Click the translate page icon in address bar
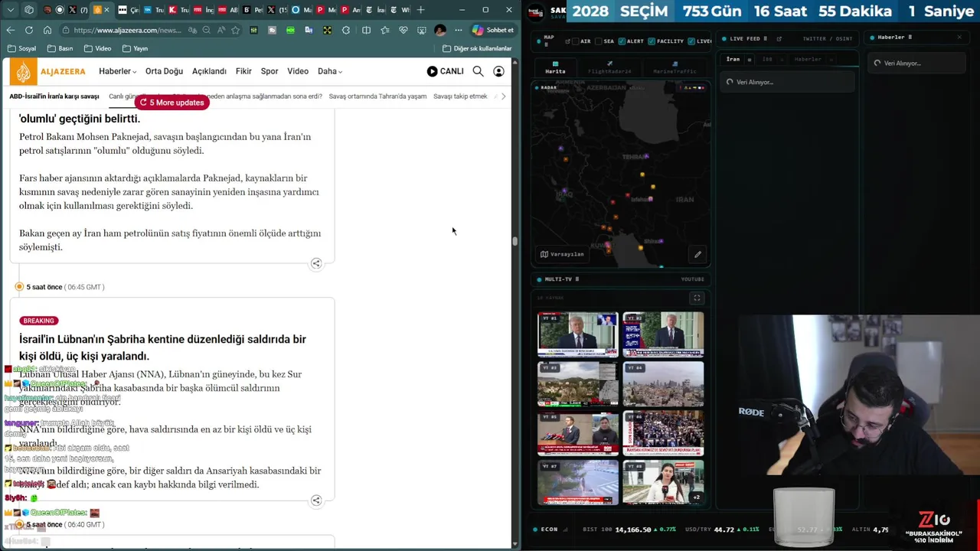Screen dimensions: 980x551 (192, 30)
